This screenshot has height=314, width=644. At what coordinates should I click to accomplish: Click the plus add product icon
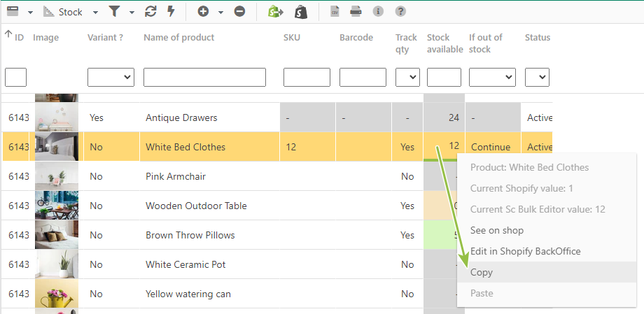point(203,11)
